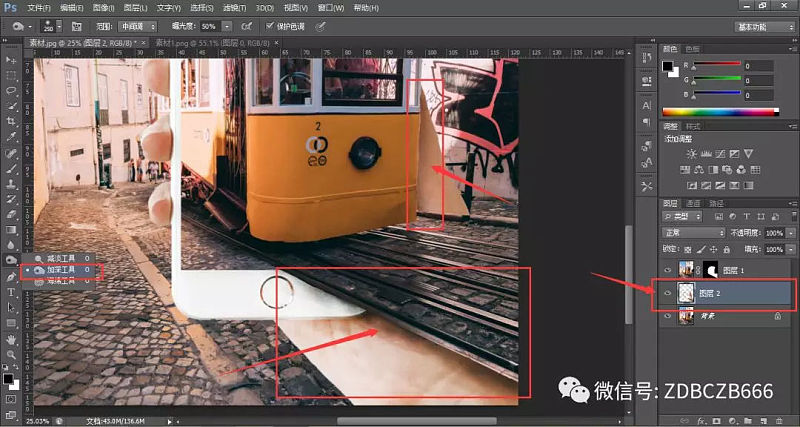Add a Color Balance adjustment (scales icon)
Screen dimensions: 800x427
699,170
